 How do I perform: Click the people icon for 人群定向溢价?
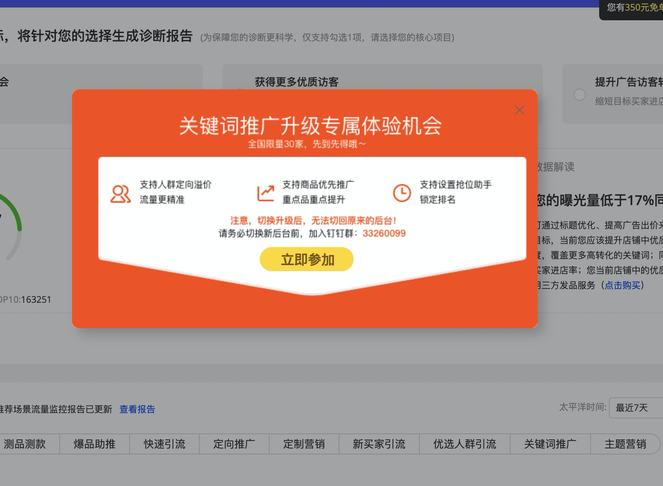coord(121,193)
